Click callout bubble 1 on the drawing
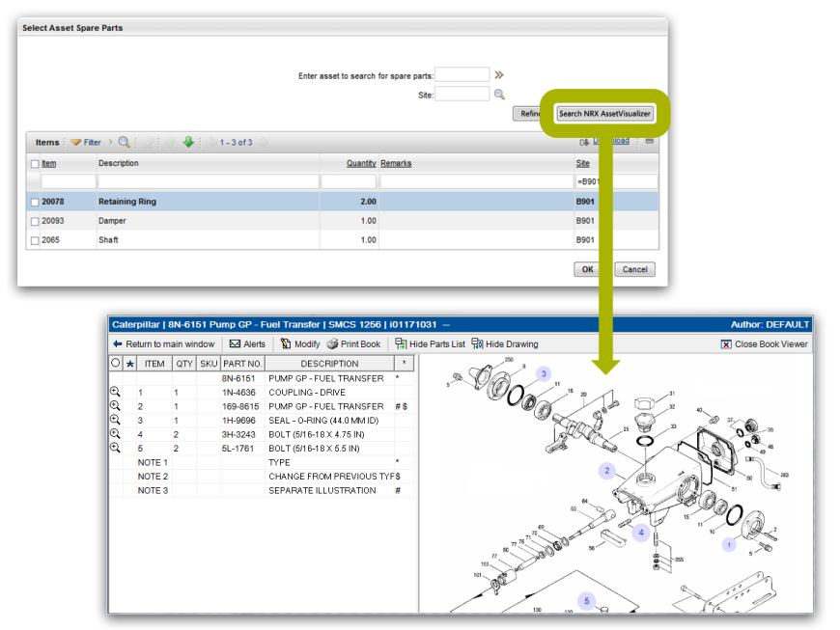This screenshot has height=630, width=840. [x=729, y=545]
